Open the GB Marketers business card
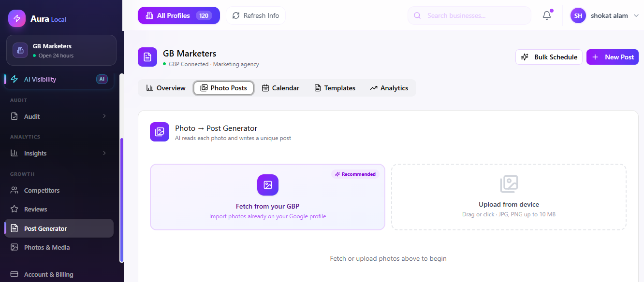The height and width of the screenshot is (282, 644). coord(61,50)
